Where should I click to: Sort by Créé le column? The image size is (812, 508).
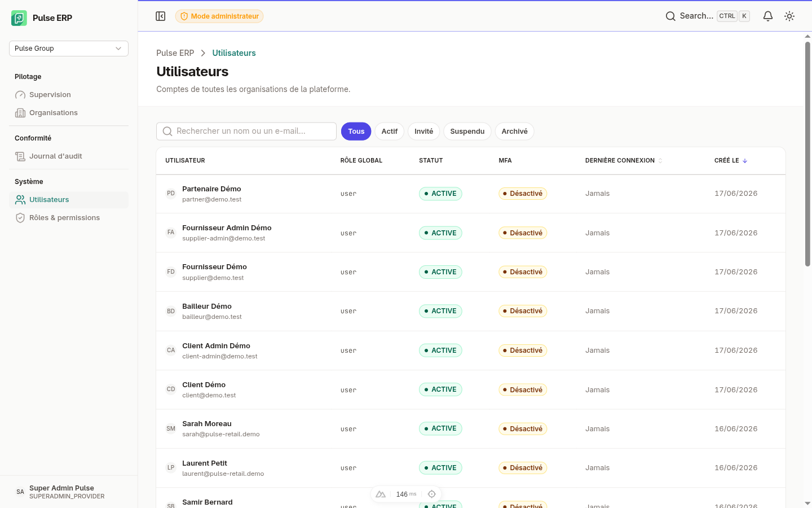(x=731, y=161)
